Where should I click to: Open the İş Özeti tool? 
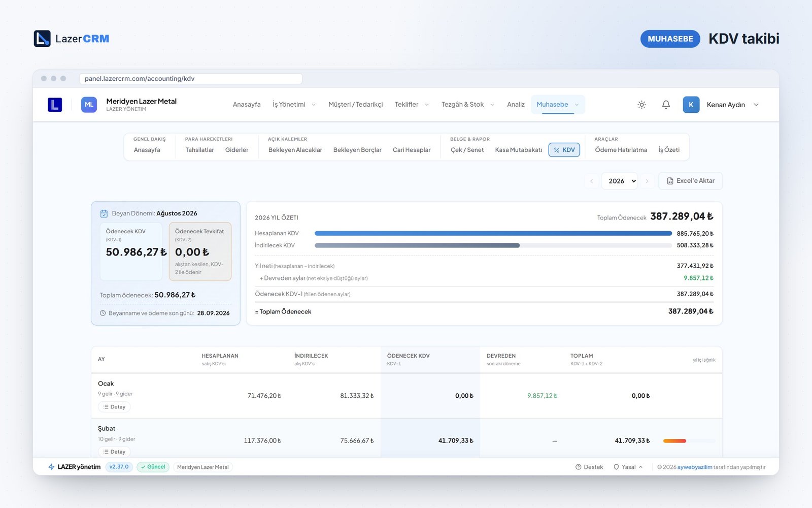669,150
